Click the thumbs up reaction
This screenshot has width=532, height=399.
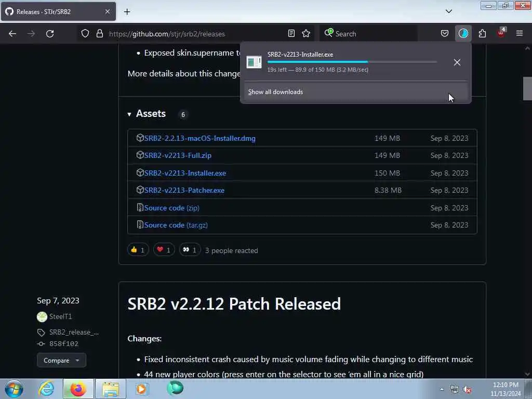[138, 250]
